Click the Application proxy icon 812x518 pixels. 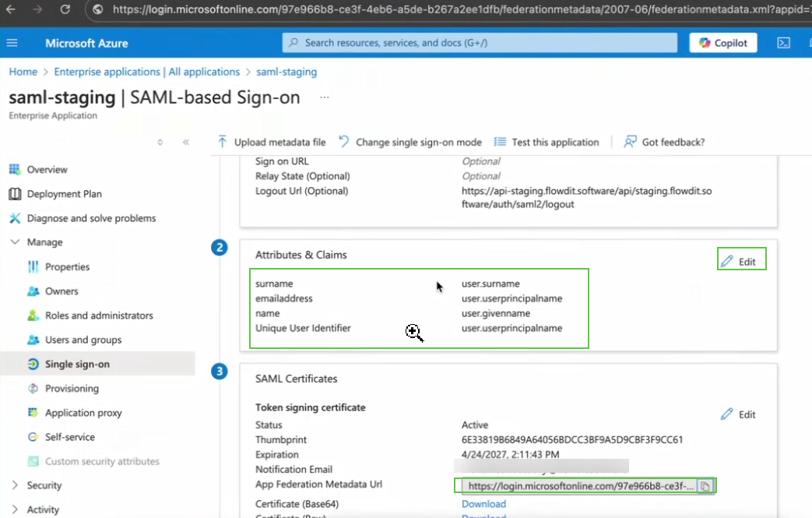click(33, 413)
